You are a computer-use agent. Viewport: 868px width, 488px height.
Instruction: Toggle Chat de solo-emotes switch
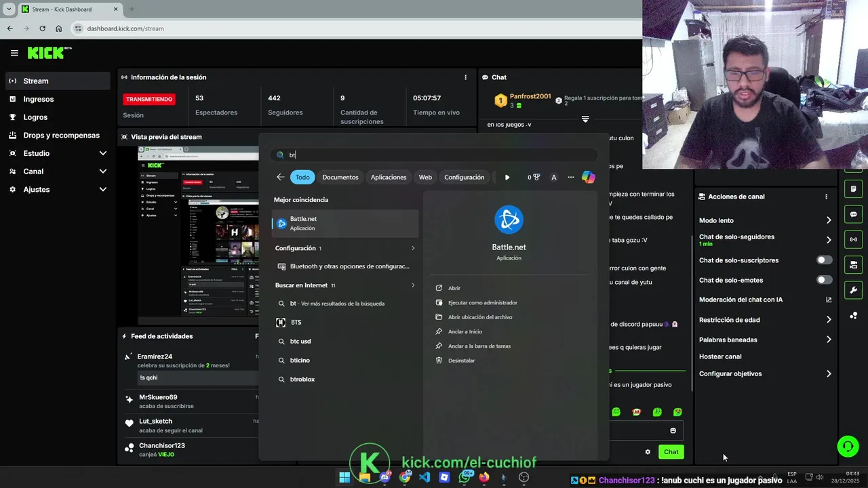(x=825, y=280)
